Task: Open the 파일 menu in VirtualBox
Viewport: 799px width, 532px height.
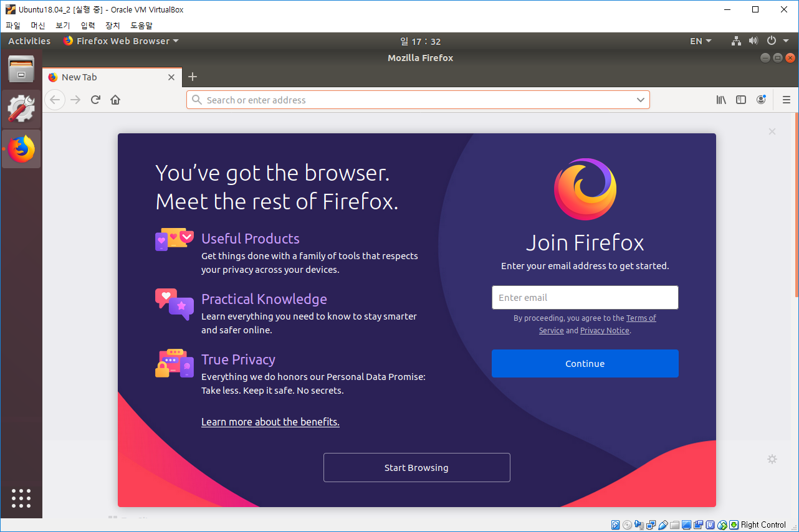Action: coord(13,26)
